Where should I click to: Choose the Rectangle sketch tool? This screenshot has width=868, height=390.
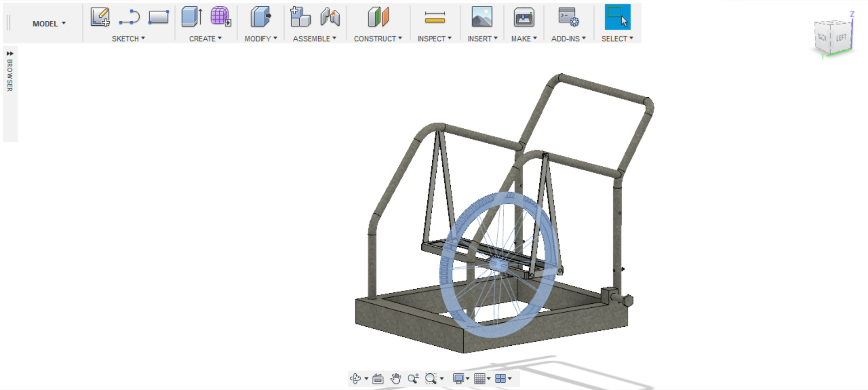coord(158,17)
